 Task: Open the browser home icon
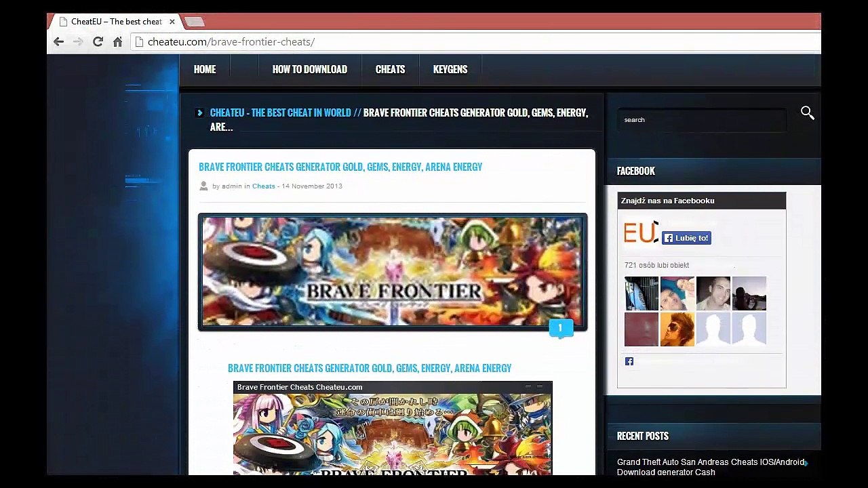point(117,42)
